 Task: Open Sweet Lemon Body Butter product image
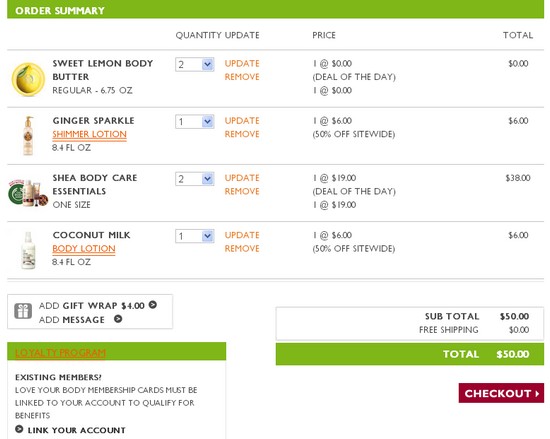point(28,79)
